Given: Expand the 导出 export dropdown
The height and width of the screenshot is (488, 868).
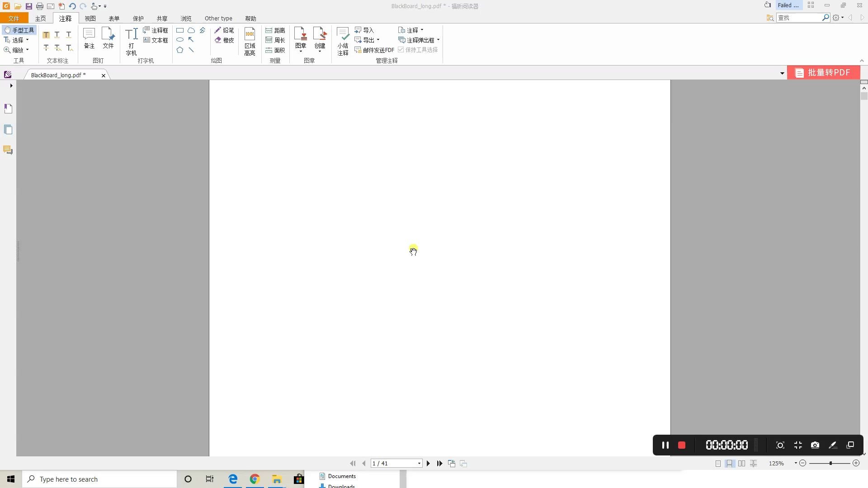Looking at the screenshot, I should [378, 40].
